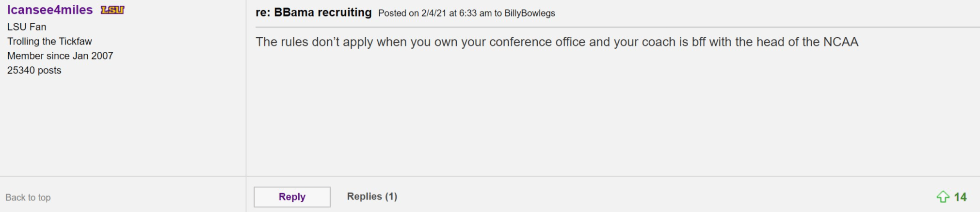Click the Back to top link
980x212 pixels.
pos(28,197)
